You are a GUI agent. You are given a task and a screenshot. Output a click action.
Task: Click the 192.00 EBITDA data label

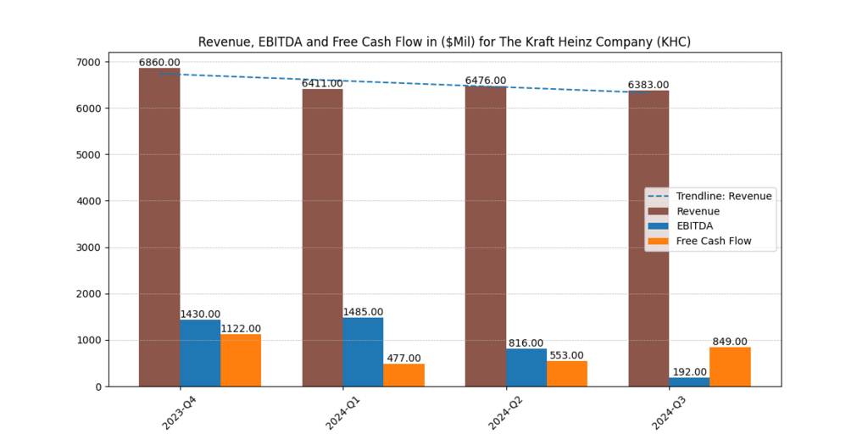click(689, 371)
